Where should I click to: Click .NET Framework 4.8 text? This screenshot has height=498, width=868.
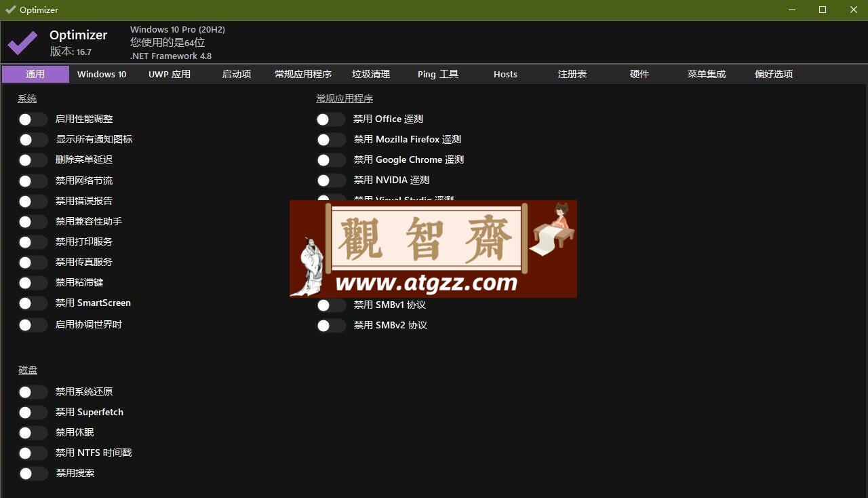(171, 56)
